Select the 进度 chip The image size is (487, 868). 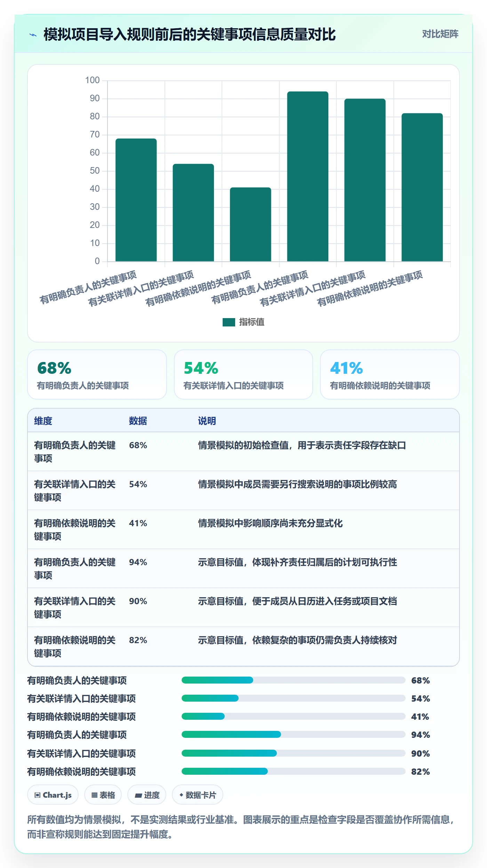coord(147,795)
